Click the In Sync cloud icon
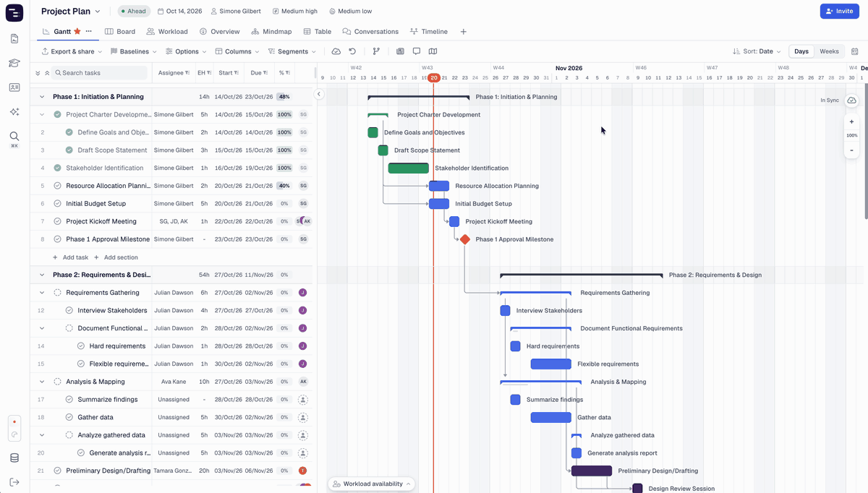This screenshot has height=493, width=868. [851, 100]
